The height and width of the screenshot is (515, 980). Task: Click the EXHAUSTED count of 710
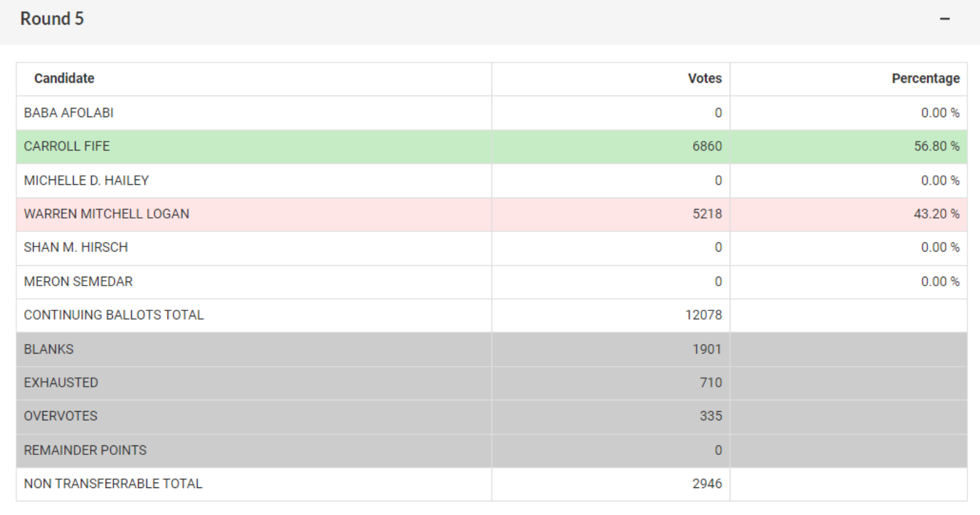(711, 383)
